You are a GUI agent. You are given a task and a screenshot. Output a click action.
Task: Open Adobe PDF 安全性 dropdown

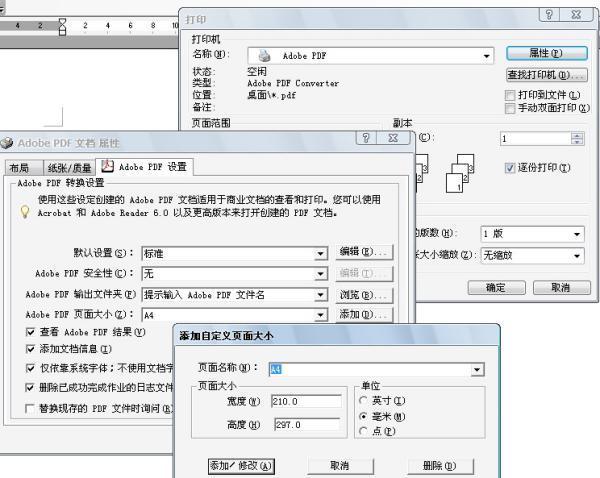(321, 274)
